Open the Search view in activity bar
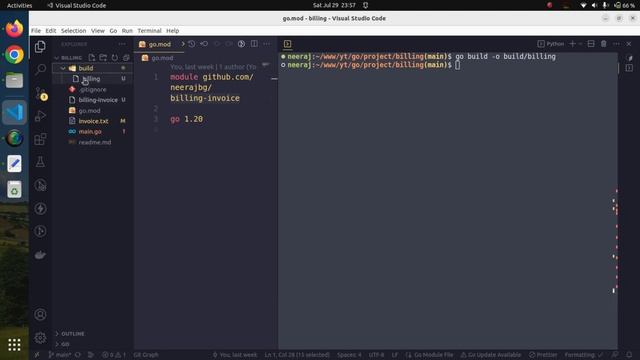This screenshot has height=360, width=640. [x=40, y=69]
